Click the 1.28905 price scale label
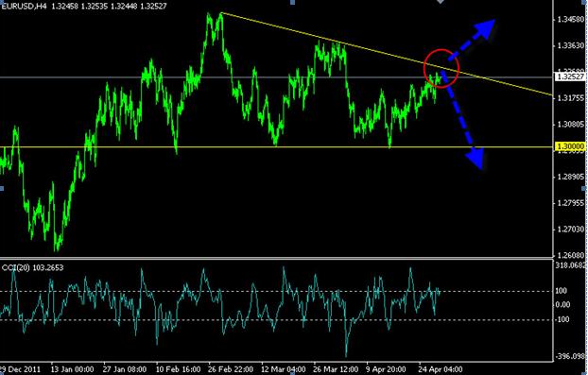 570,177
